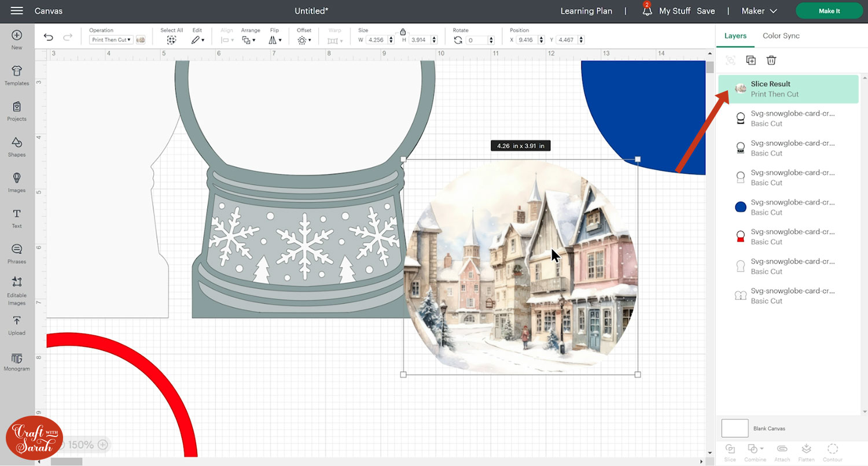Viewport: 868px width, 466px height.
Task: Open the Offset dropdown
Action: point(304,40)
